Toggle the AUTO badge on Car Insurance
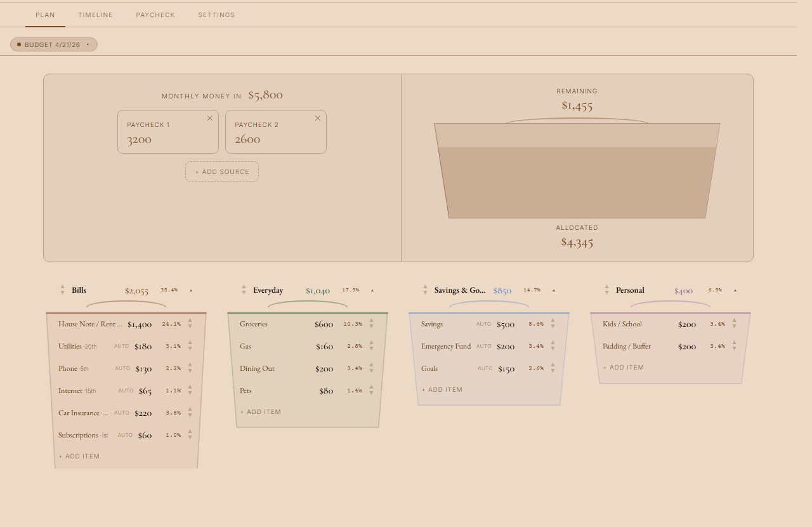 (121, 413)
